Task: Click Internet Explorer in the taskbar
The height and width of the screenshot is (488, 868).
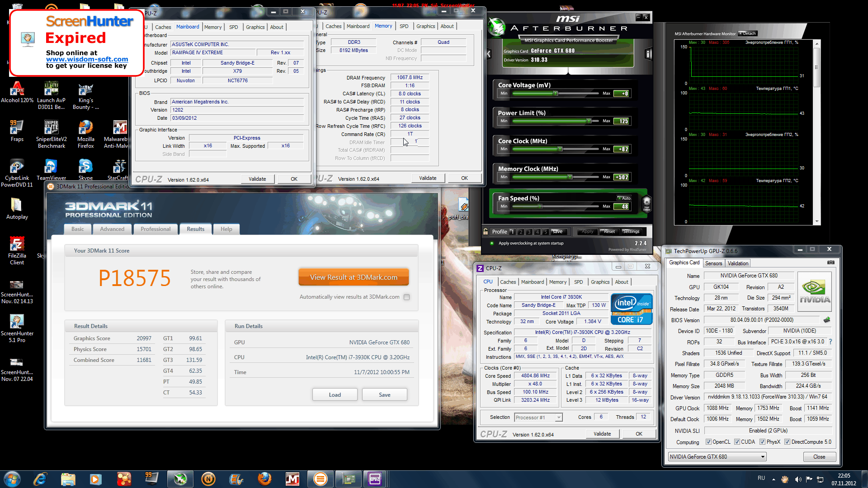Action: 40,479
